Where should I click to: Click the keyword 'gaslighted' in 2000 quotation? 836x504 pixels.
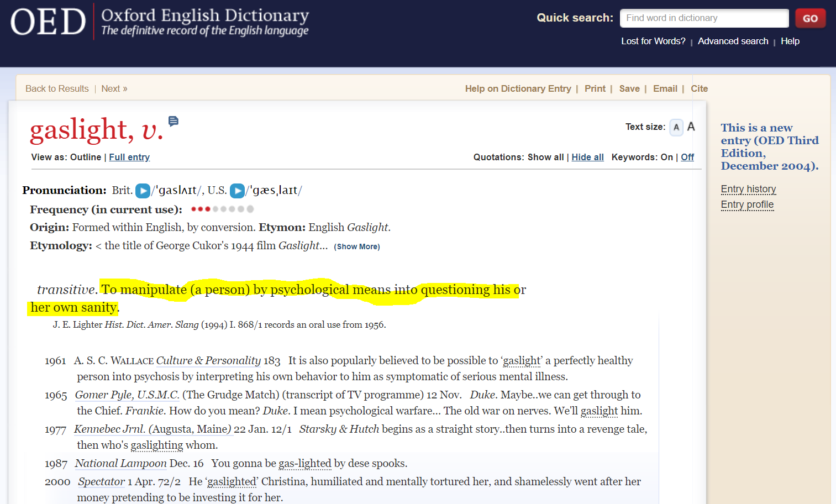[232, 482]
